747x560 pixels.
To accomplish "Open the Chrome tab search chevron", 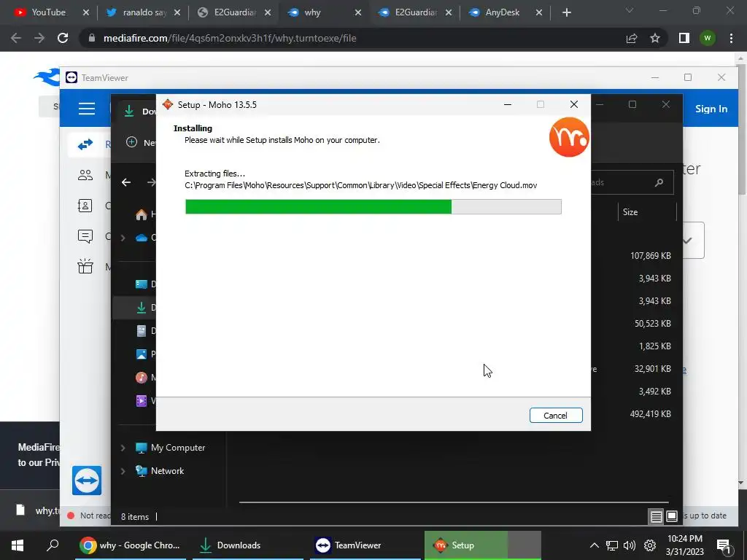I will tap(630, 10).
